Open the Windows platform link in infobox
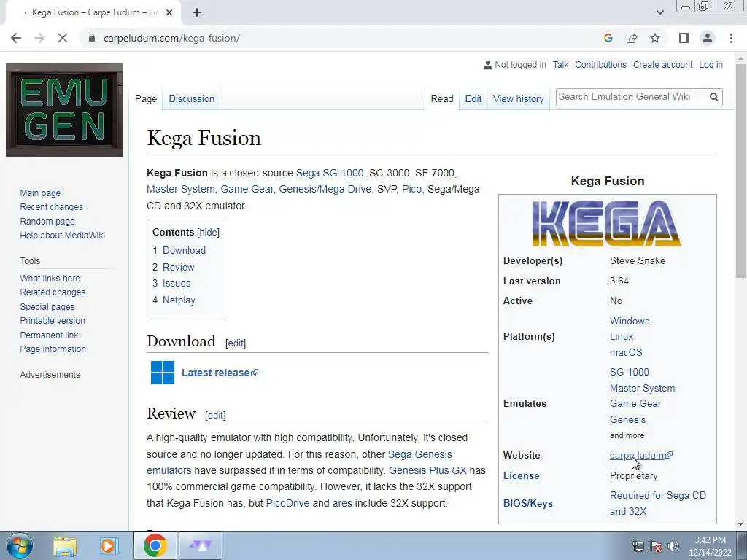 [630, 321]
